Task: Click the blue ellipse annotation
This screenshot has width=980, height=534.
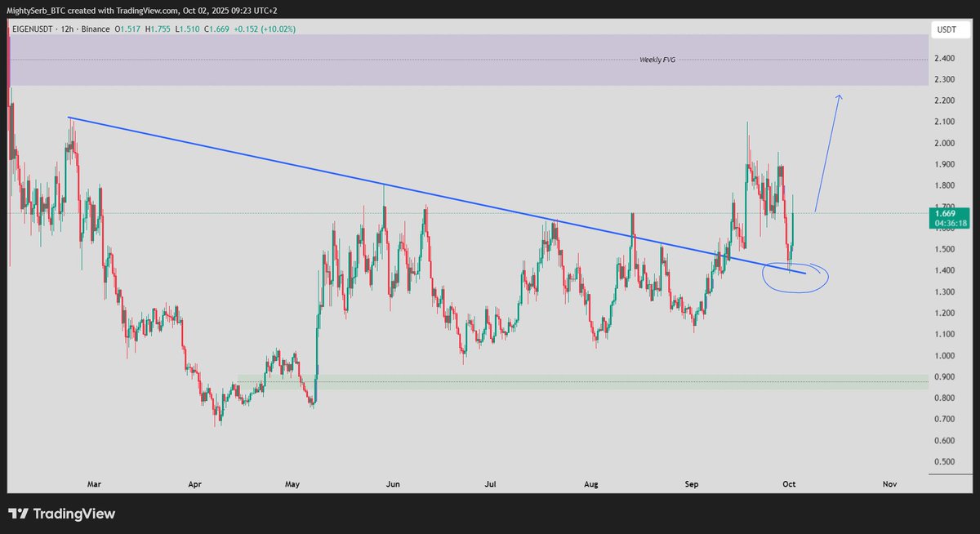Action: point(796,277)
